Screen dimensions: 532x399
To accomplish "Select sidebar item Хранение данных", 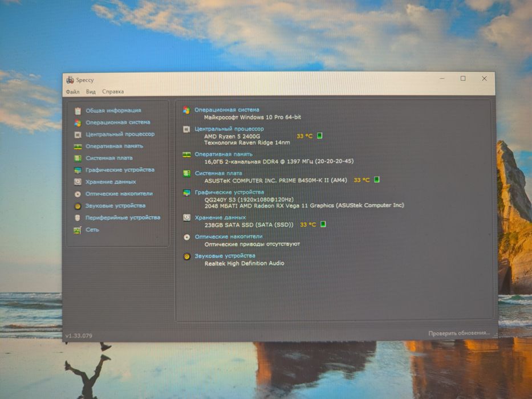I will [111, 182].
